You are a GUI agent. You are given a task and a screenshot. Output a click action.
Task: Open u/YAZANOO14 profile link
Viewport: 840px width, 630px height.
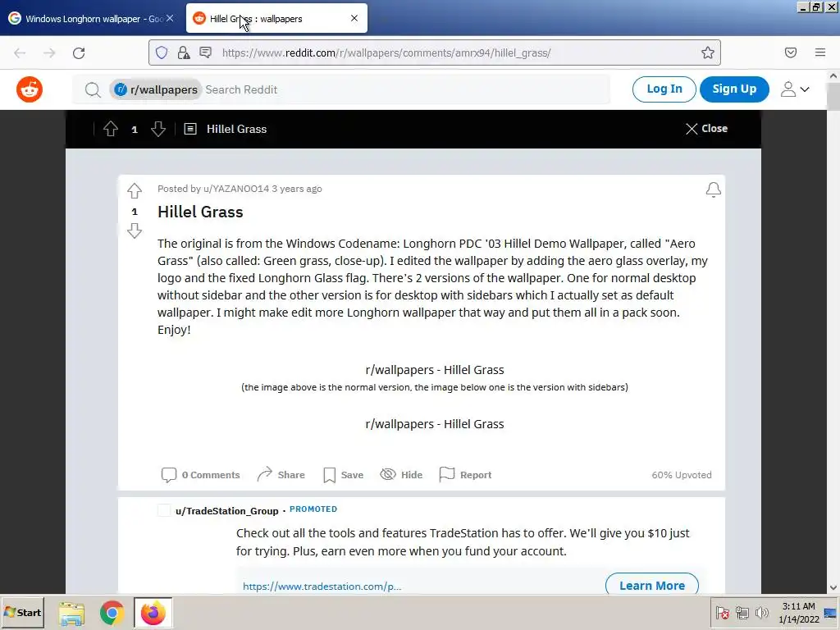pyautogui.click(x=236, y=189)
